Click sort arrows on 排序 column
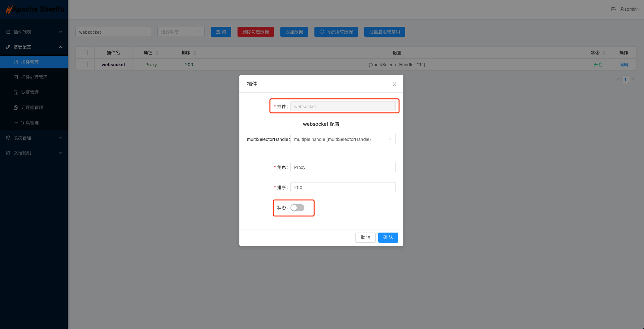Image resolution: width=644 pixels, height=329 pixels. 195,53
